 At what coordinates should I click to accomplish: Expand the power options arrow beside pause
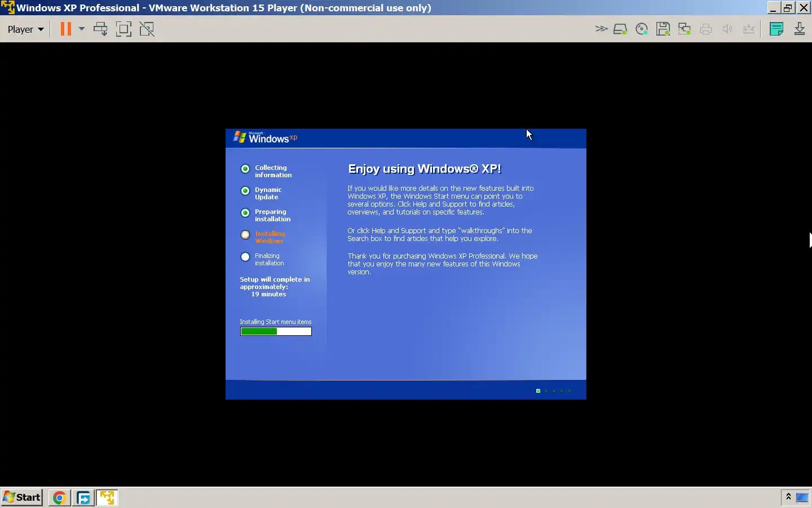pyautogui.click(x=81, y=29)
